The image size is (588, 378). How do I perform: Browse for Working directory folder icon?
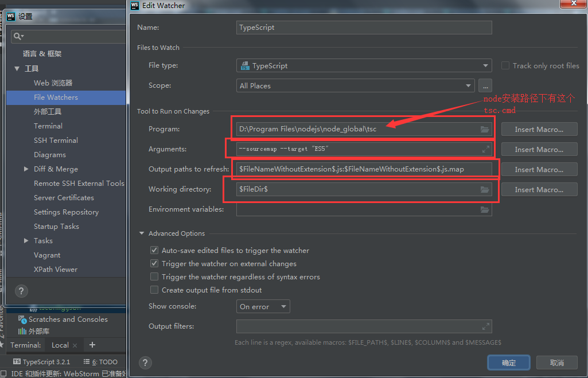tap(485, 189)
